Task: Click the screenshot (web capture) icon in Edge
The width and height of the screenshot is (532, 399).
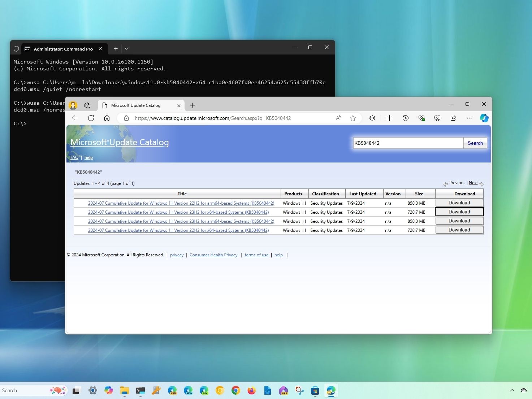Action: pos(437,118)
